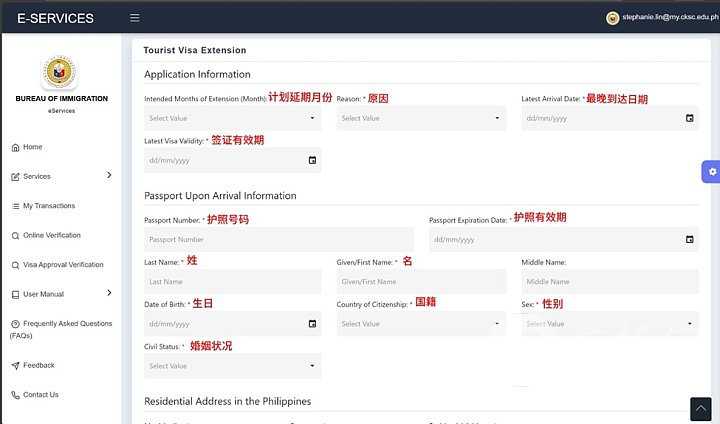The image size is (720, 424).
Task: Go to My Transactions in sidebar
Action: [x=48, y=206]
